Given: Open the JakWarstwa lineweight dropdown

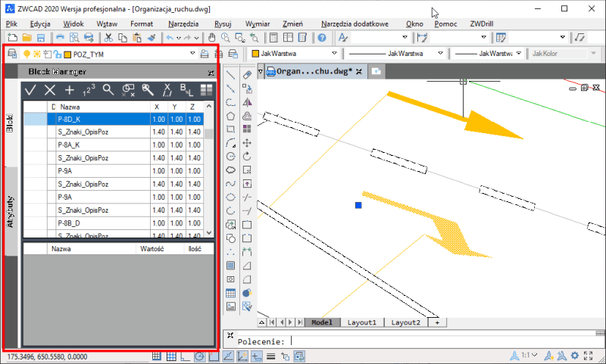Looking at the screenshot, I should [x=519, y=53].
